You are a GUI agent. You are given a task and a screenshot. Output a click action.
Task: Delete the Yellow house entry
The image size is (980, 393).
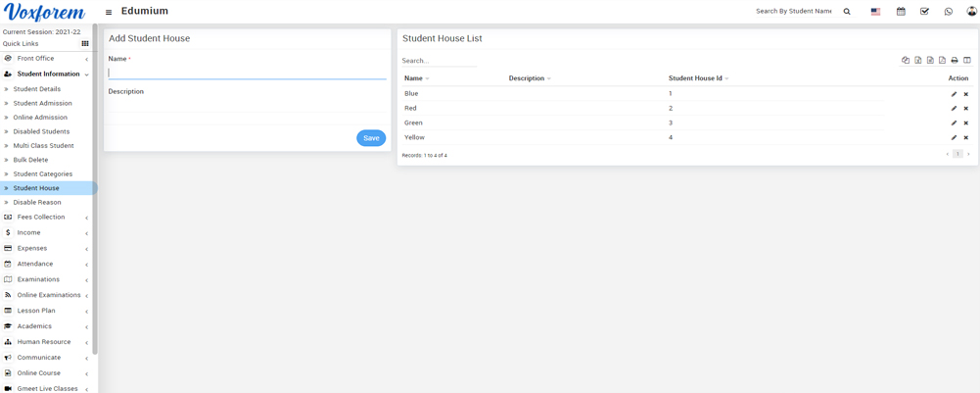point(965,138)
